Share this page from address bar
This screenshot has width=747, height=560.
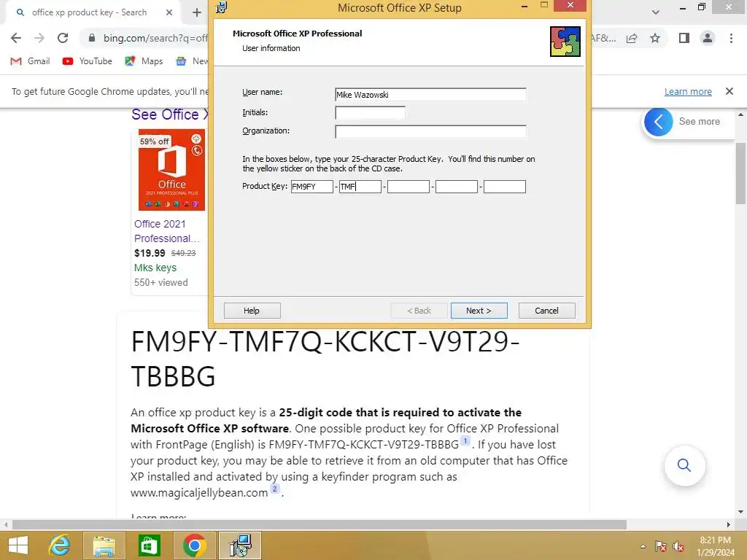632,38
